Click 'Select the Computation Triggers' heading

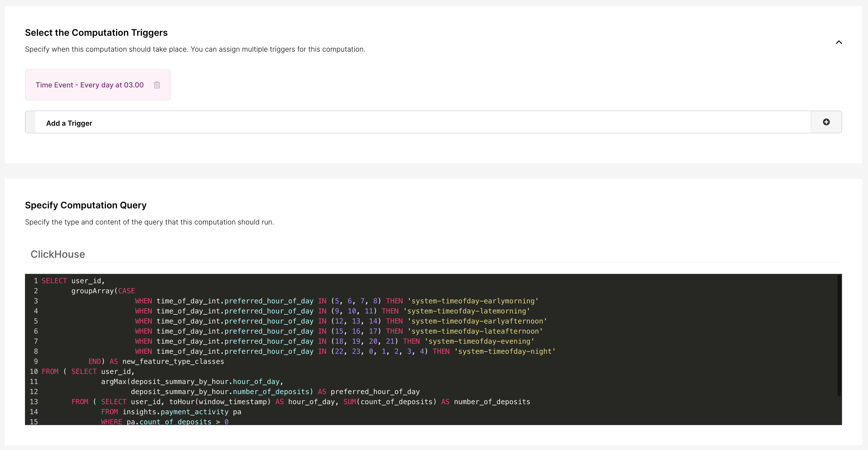(96, 33)
